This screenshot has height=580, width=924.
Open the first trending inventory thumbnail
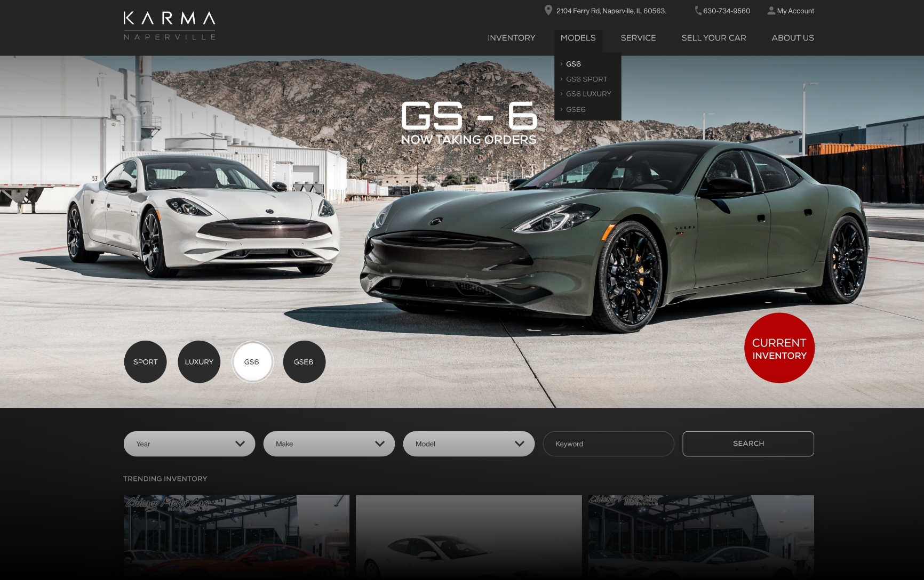click(236, 537)
